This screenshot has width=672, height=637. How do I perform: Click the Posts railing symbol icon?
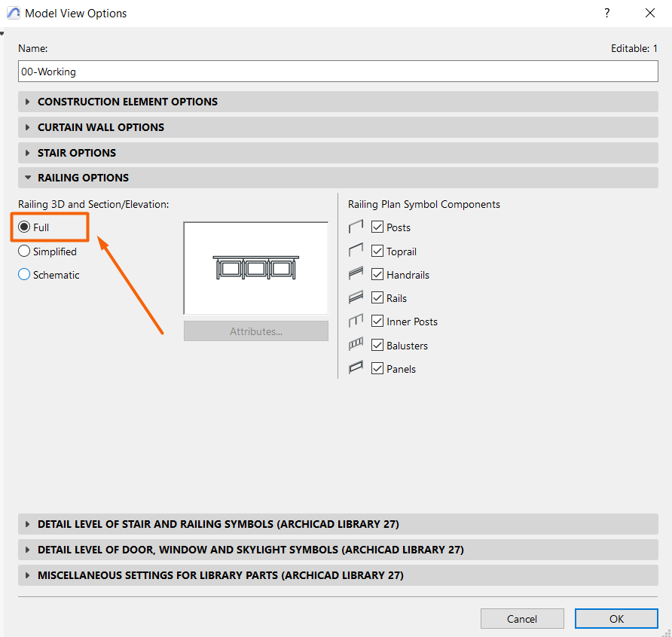coord(356,227)
